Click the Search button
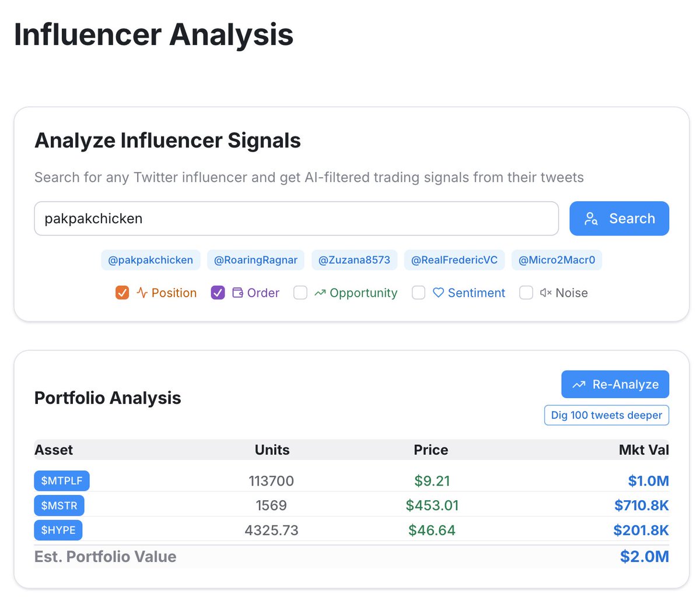This screenshot has height=597, width=700. point(619,219)
